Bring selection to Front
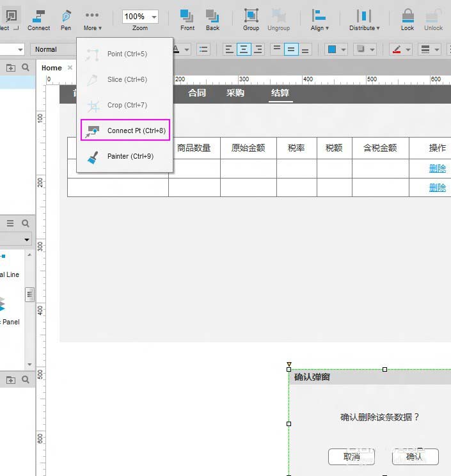Screen dimensions: 451x476 [187, 19]
